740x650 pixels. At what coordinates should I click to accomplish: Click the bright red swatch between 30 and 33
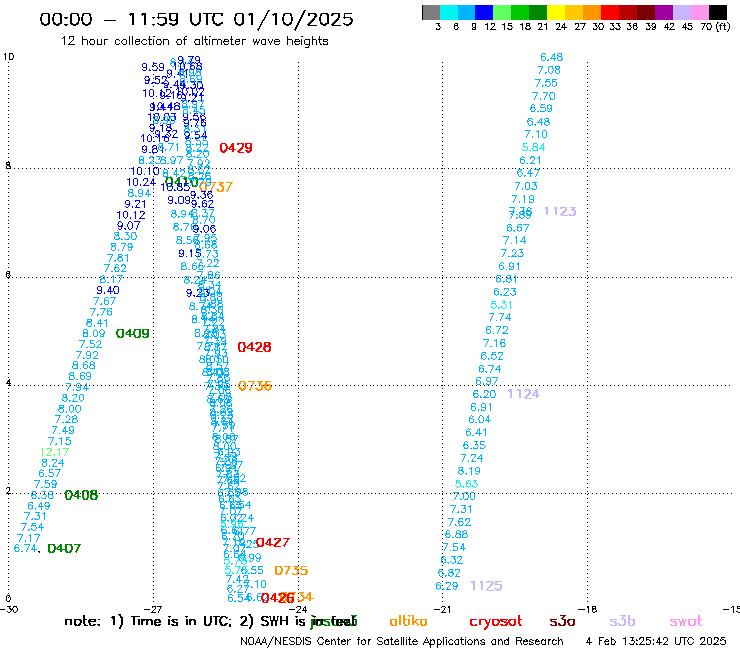click(610, 12)
